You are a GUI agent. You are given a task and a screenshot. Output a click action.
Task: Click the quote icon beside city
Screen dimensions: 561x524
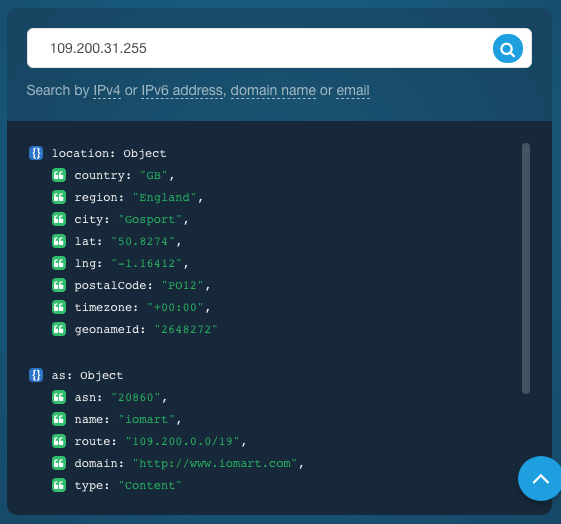pyautogui.click(x=59, y=219)
